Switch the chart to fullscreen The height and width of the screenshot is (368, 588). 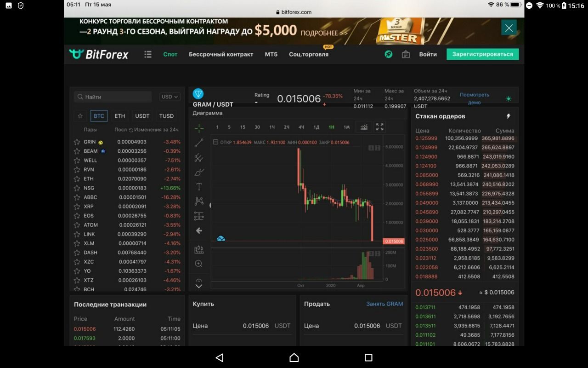[380, 127]
